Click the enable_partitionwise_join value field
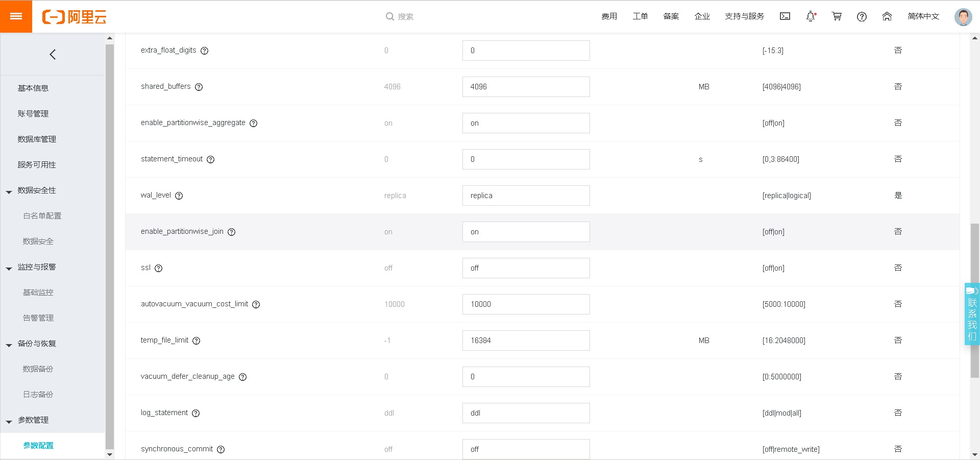 click(x=526, y=232)
